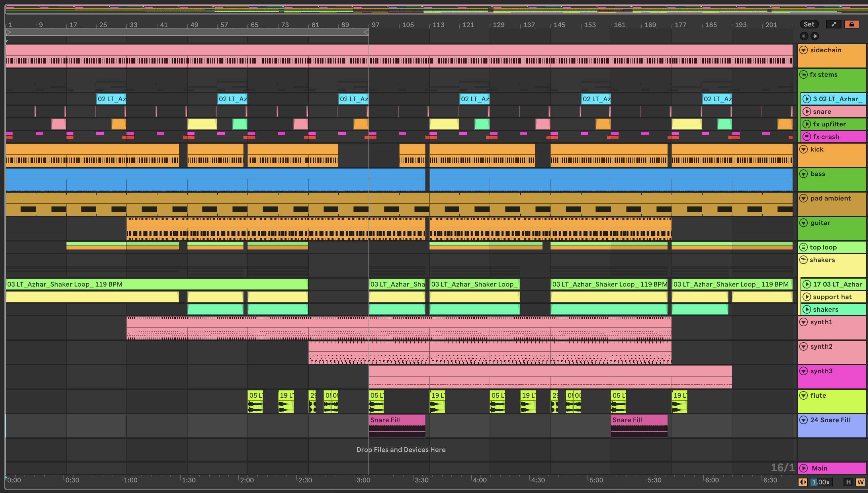Unfold the guitar track arrow
Image resolution: width=868 pixels, height=493 pixels.
803,223
